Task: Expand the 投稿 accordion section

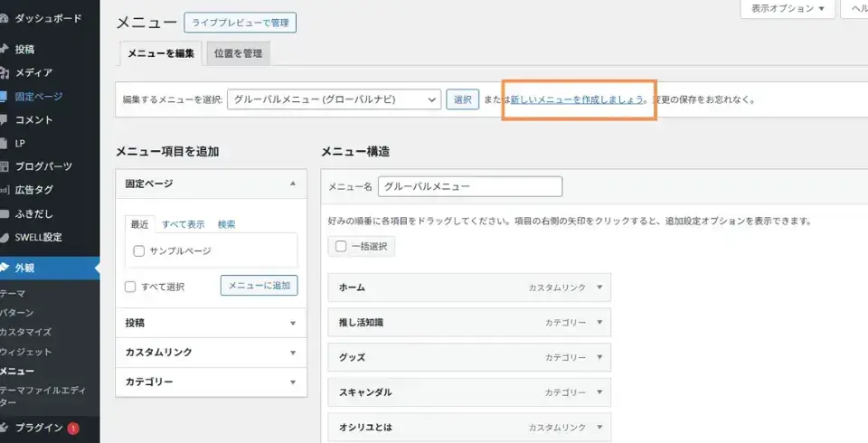Action: click(211, 323)
